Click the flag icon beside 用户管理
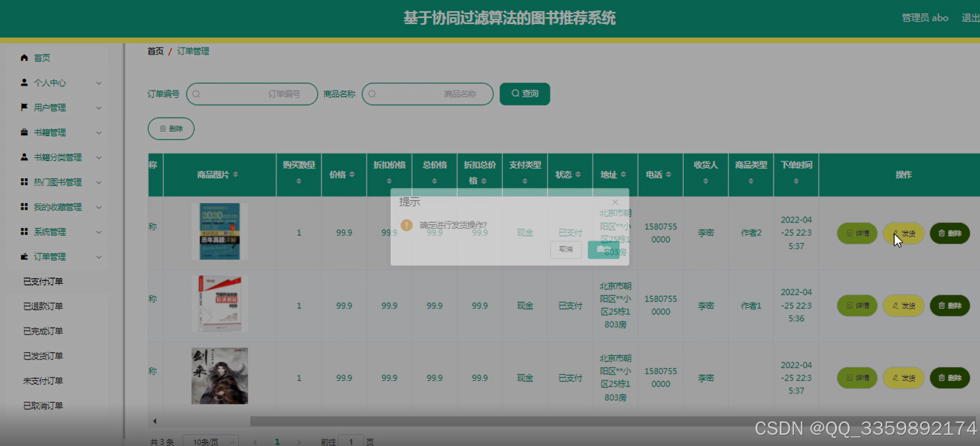The image size is (980, 446). [24, 107]
